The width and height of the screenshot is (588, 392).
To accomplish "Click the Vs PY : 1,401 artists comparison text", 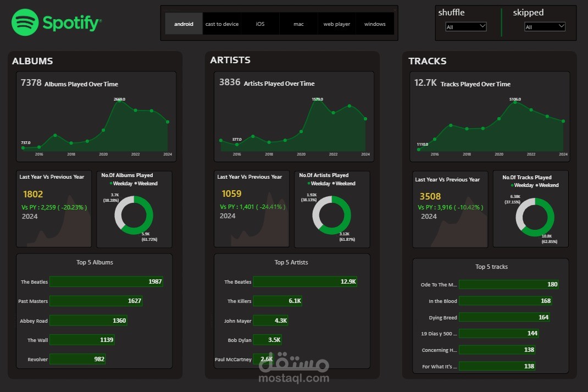I will (x=252, y=207).
